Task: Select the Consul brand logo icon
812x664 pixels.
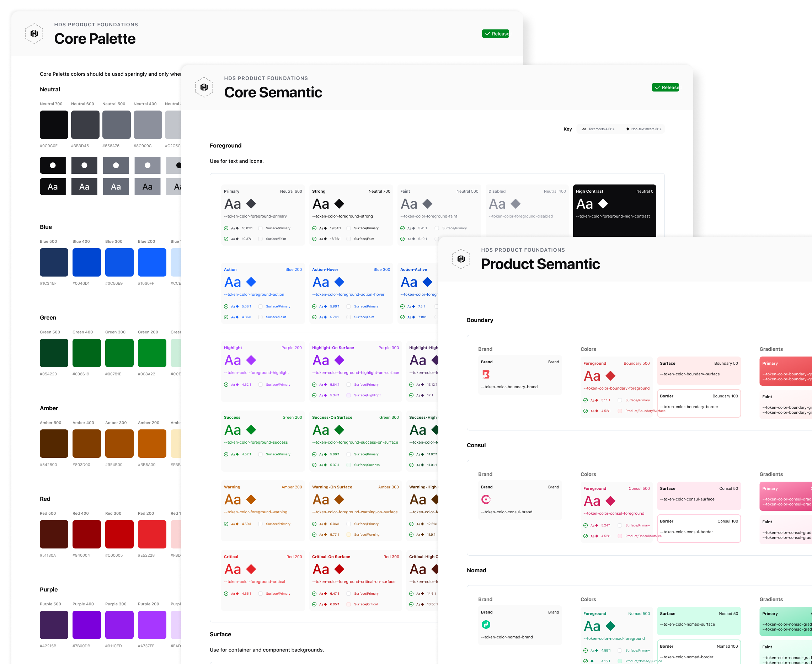Action: click(486, 499)
